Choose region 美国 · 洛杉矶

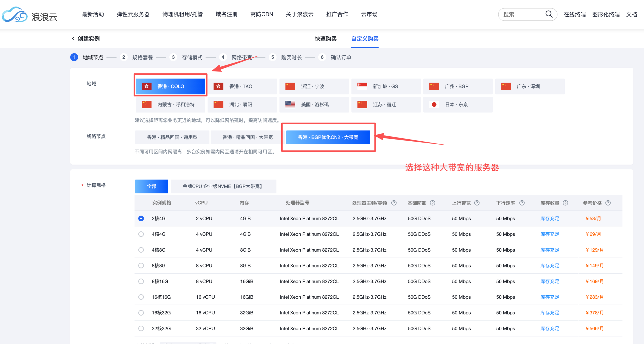[314, 105]
